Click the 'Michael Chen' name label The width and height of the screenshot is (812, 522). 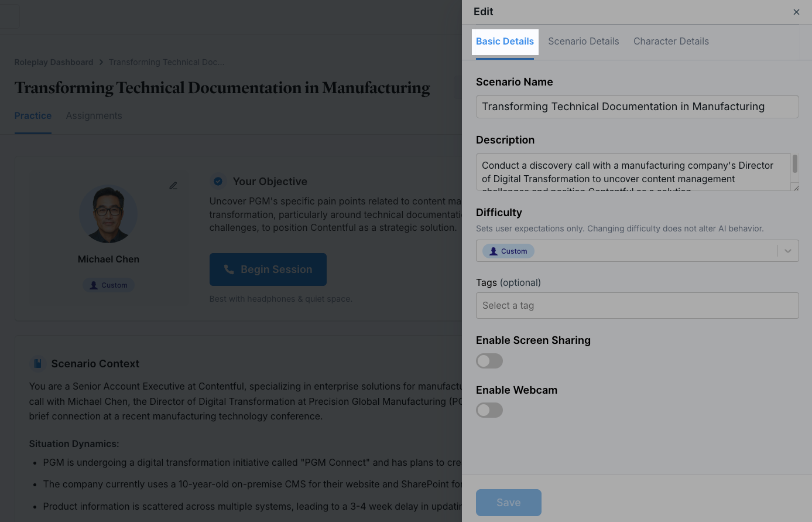coord(108,260)
